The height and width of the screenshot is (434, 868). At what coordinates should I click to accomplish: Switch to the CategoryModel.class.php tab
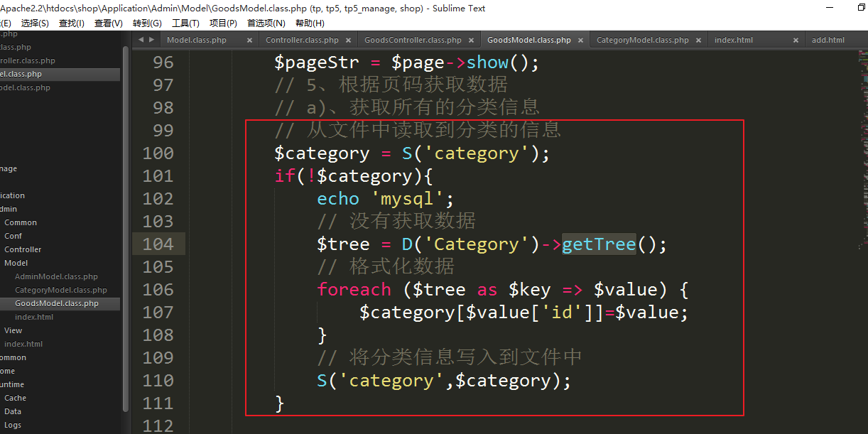coord(642,40)
